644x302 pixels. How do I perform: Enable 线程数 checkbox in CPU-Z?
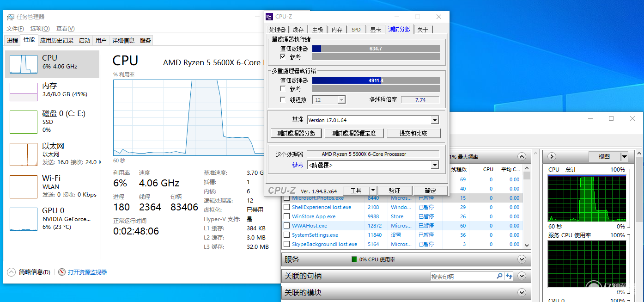click(283, 99)
